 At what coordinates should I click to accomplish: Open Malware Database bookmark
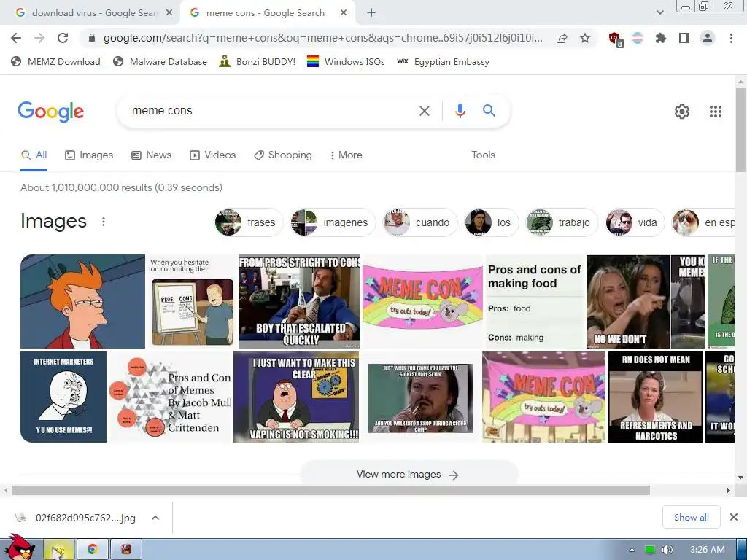160,62
